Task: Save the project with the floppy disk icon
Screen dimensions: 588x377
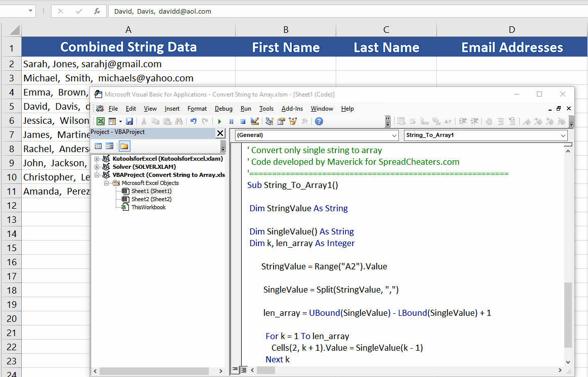Action: pyautogui.click(x=129, y=121)
